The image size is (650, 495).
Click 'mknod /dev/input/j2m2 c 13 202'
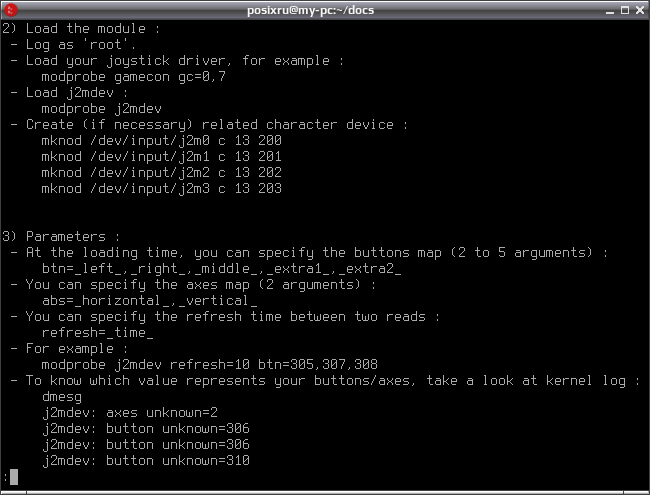coord(162,172)
